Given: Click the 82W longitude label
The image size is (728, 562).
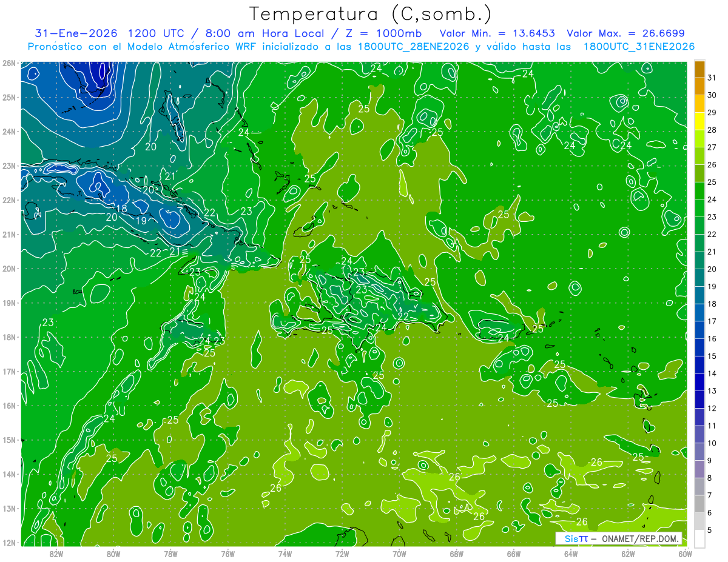Looking at the screenshot, I should [56, 554].
